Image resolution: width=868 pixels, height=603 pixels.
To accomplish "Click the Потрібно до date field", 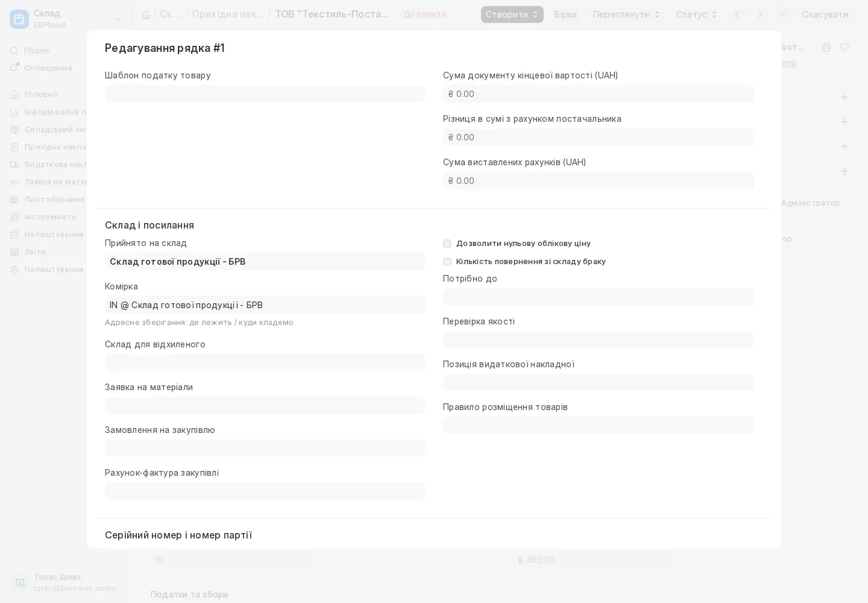I will (599, 297).
